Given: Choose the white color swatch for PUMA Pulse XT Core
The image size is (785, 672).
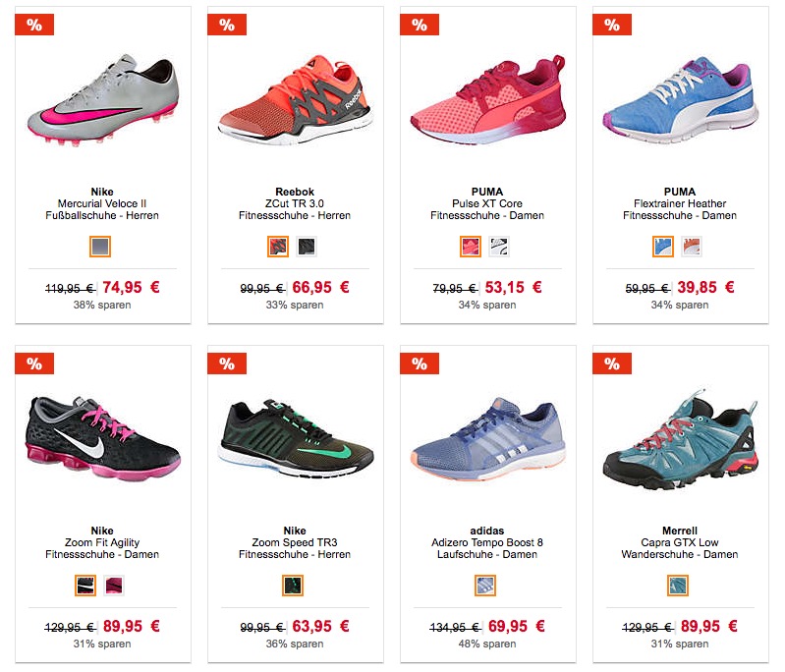Looking at the screenshot, I should click(x=499, y=247).
